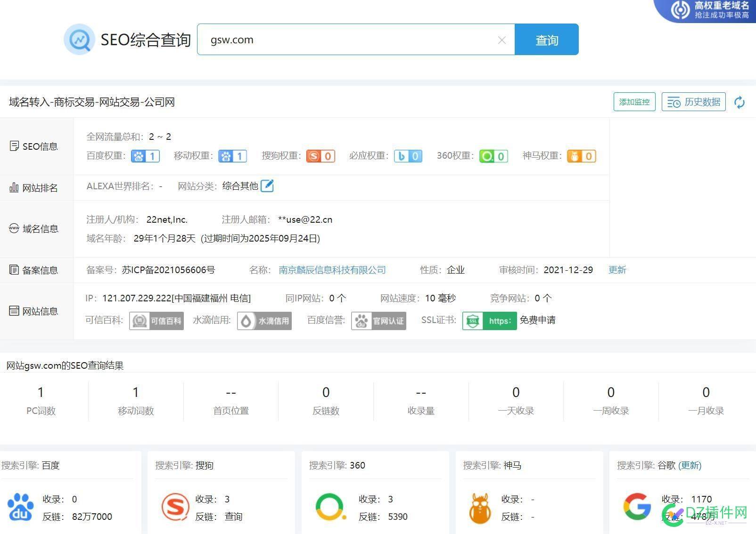Click the Baidu paw logo in 百度 card
The width and height of the screenshot is (756, 534).
pos(21,507)
